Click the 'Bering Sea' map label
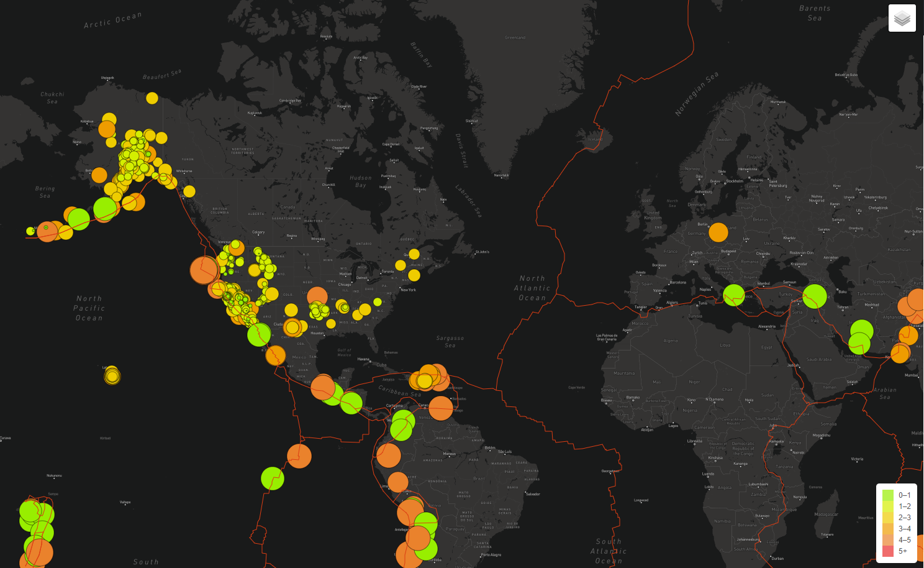The width and height of the screenshot is (924, 568). pos(45,192)
